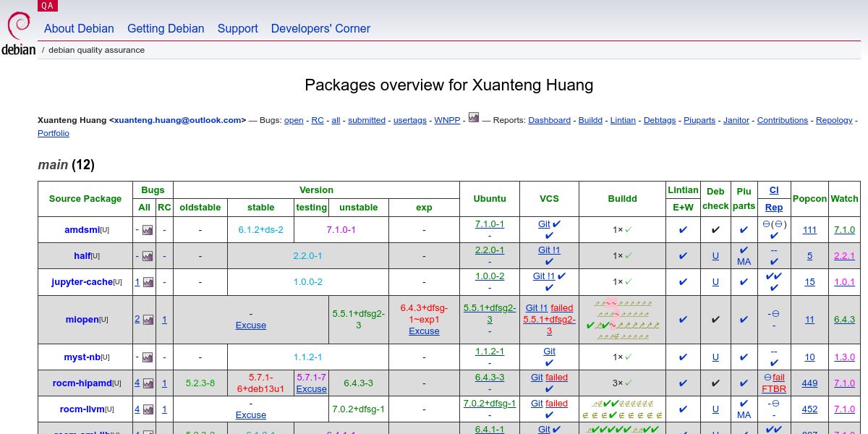Open the myst-nb bug graph icon
This screenshot has height=434, width=868.
148,357
